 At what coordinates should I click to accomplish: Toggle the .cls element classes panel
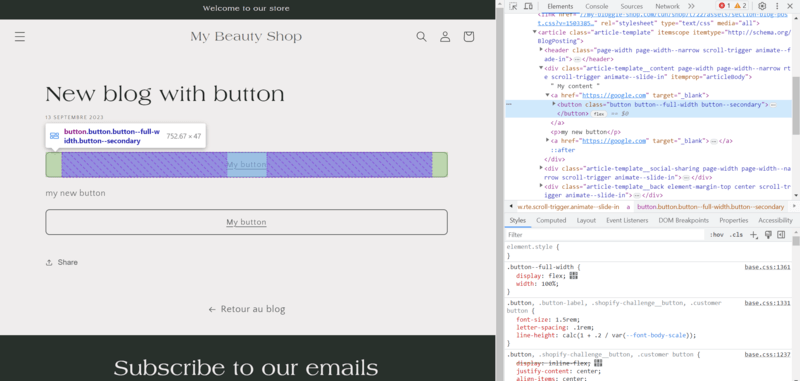click(736, 235)
